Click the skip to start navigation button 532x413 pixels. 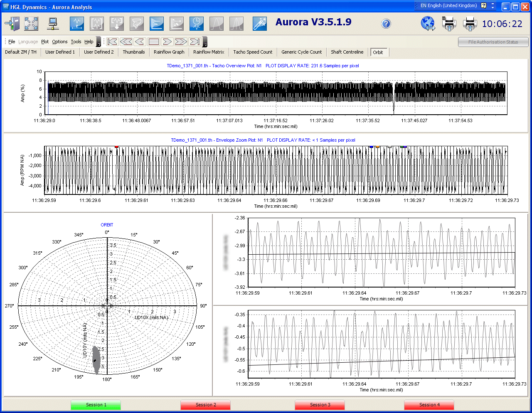click(112, 42)
